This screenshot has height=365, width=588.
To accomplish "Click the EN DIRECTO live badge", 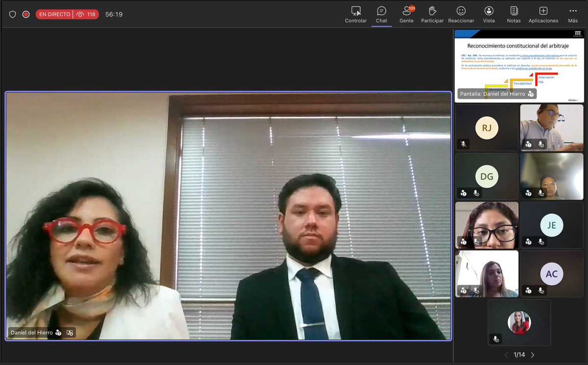I will (54, 14).
